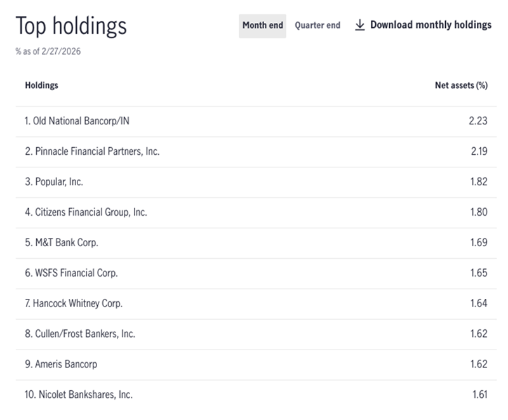Click Download monthly holdings link
Screen dimensions: 508x420
click(431, 25)
